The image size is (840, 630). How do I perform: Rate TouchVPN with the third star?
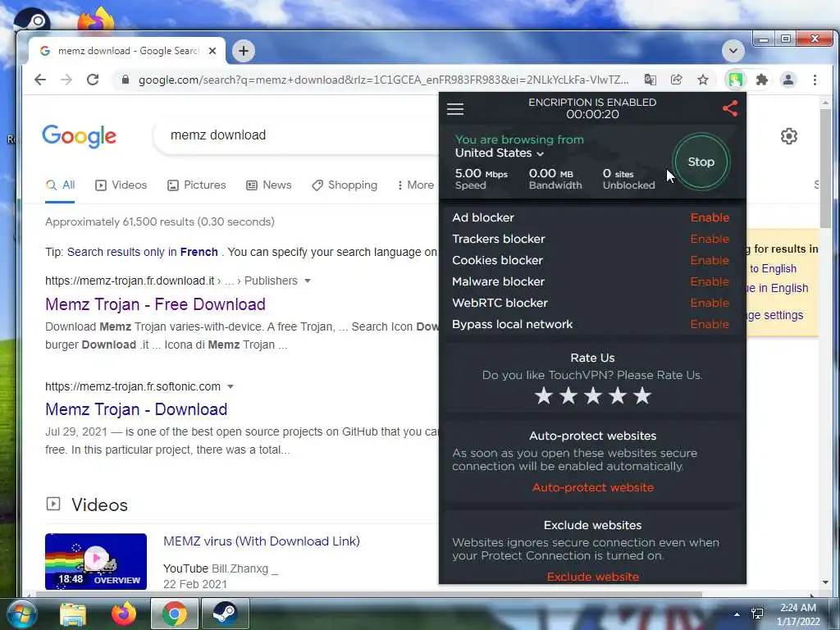coord(592,396)
